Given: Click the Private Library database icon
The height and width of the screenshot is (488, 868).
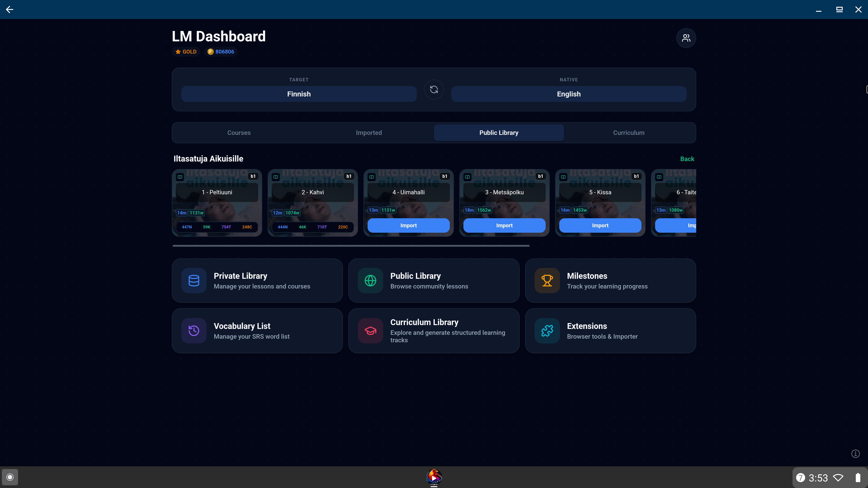Looking at the screenshot, I should coord(194,281).
